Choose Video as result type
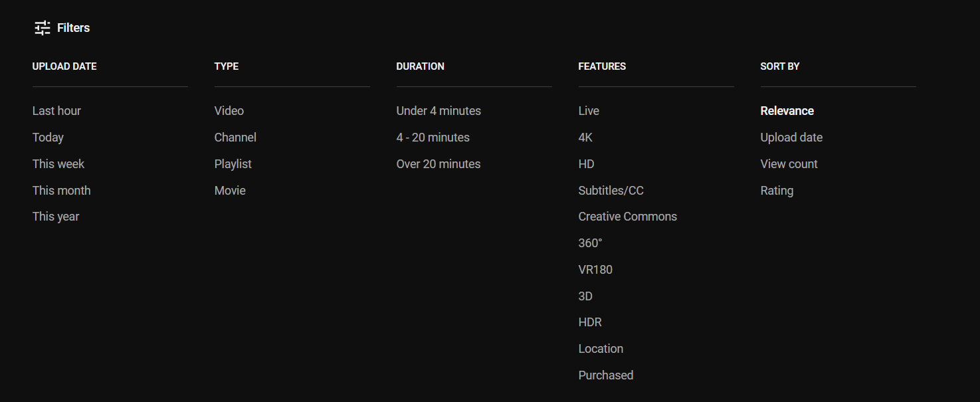The image size is (980, 402). (229, 111)
